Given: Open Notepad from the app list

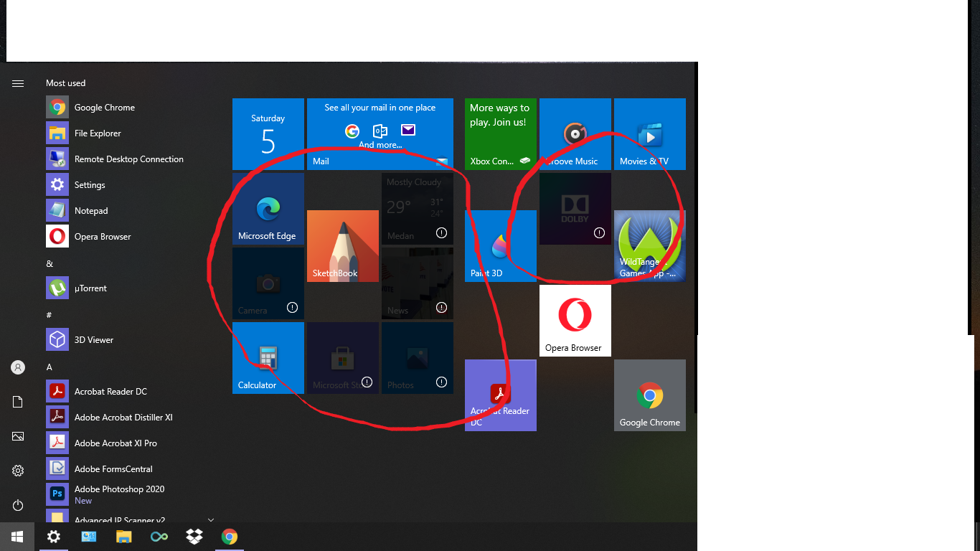Looking at the screenshot, I should pos(129,211).
